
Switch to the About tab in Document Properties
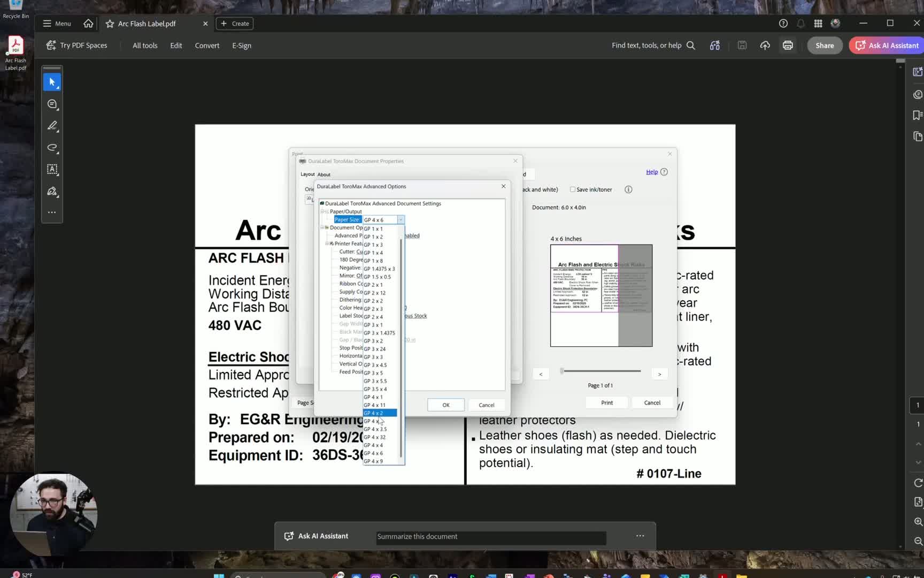coord(324,174)
